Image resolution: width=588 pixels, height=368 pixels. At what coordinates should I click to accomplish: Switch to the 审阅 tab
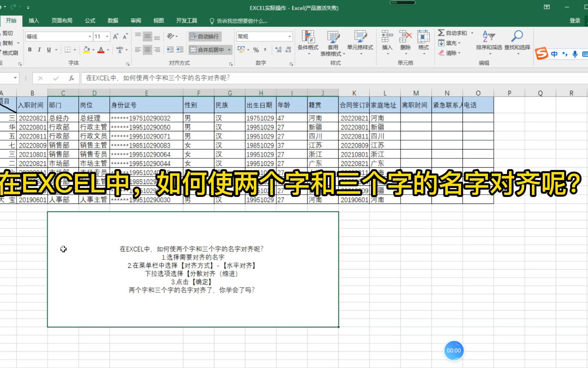tap(135, 20)
